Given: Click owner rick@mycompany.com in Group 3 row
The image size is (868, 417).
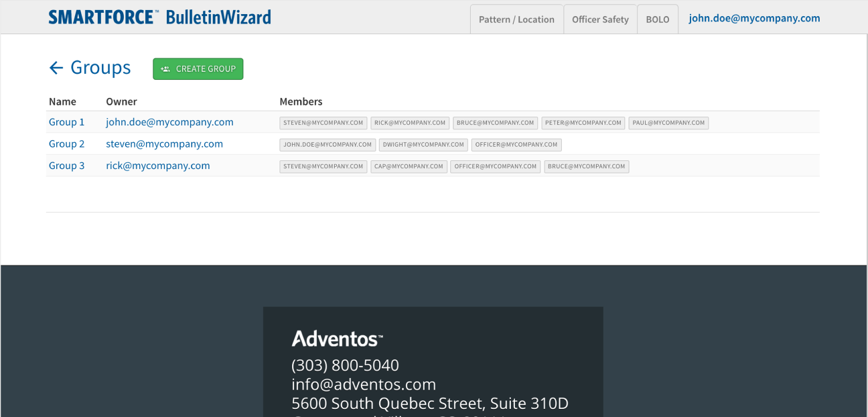Looking at the screenshot, I should point(157,166).
